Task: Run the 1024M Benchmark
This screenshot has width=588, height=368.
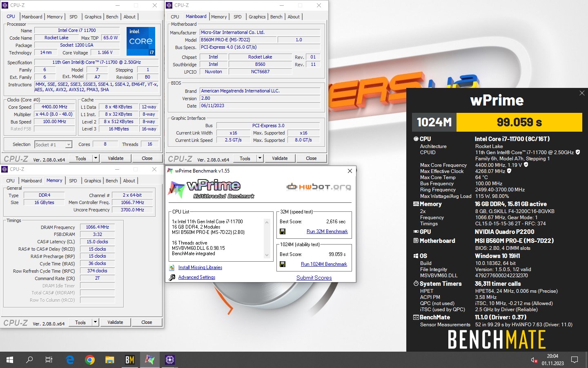Action: [324, 264]
